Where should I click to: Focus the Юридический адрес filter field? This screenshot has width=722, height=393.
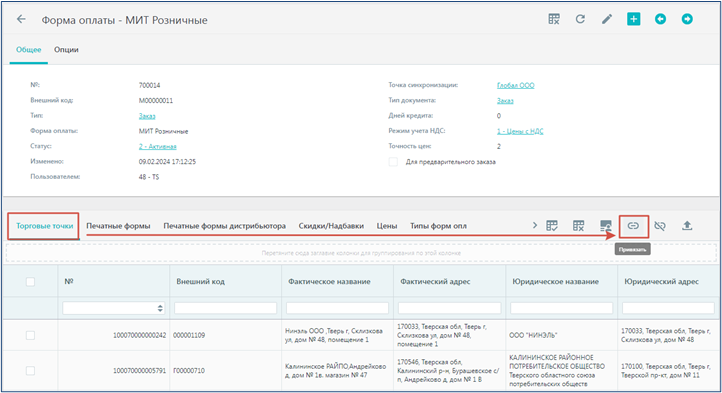669,308
